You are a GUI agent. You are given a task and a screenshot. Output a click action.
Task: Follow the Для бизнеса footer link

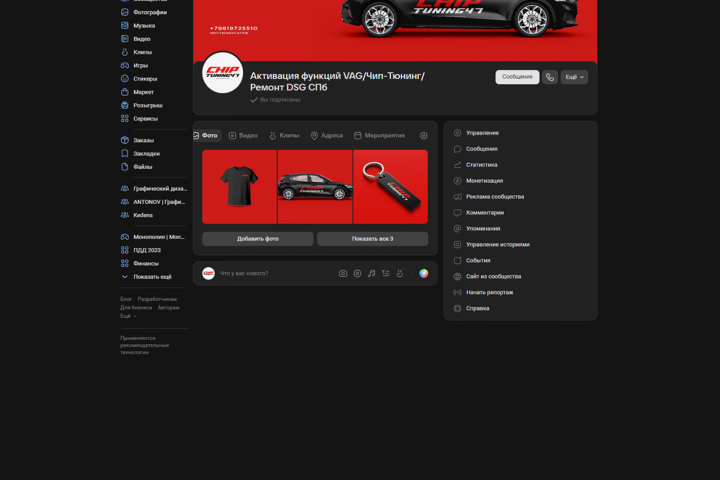[x=136, y=308]
